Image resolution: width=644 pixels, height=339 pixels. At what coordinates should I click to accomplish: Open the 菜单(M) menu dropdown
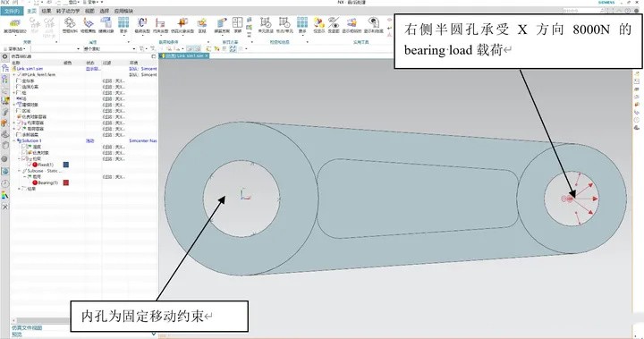[x=15, y=49]
